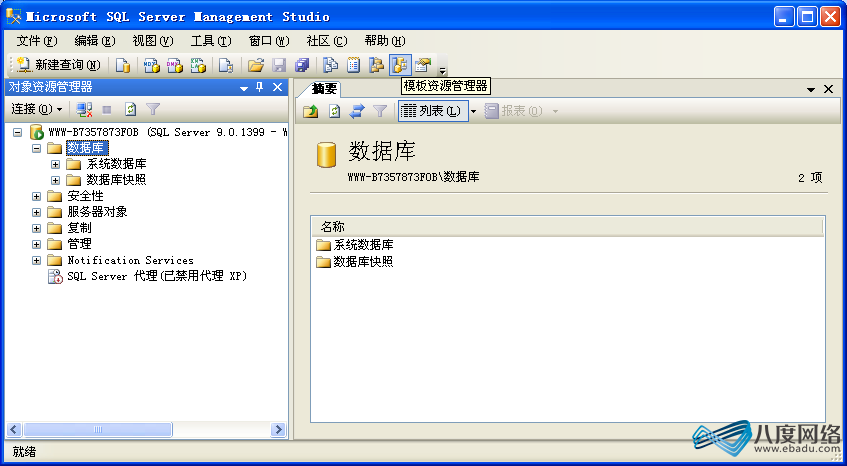Start a new Analysis Services XMLA query
Image resolution: width=847 pixels, height=466 pixels.
(x=198, y=65)
